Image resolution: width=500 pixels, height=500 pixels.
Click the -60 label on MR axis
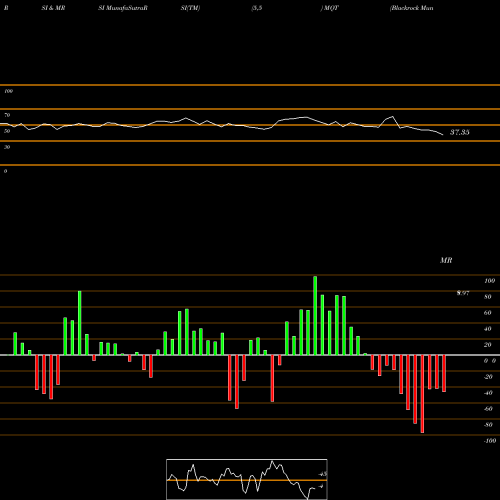pyautogui.click(x=488, y=409)
